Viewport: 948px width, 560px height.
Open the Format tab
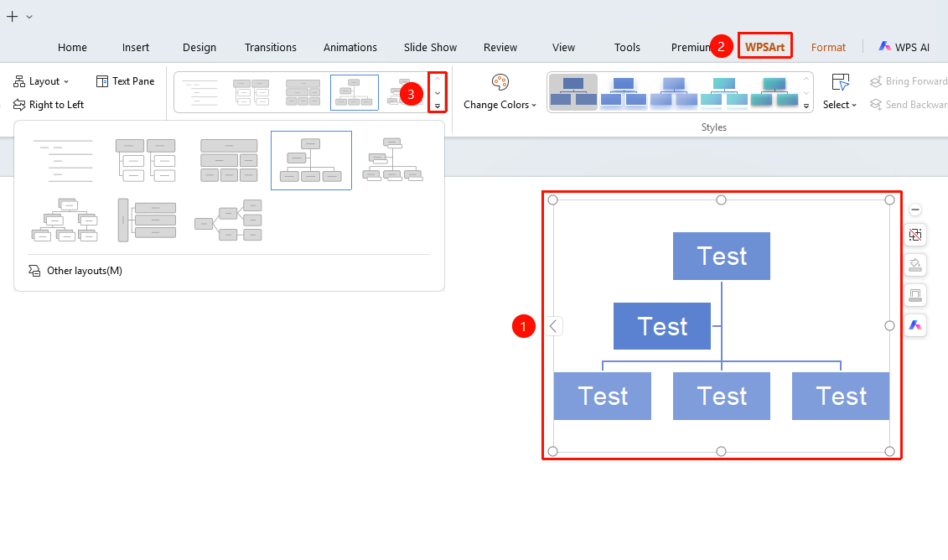(828, 47)
